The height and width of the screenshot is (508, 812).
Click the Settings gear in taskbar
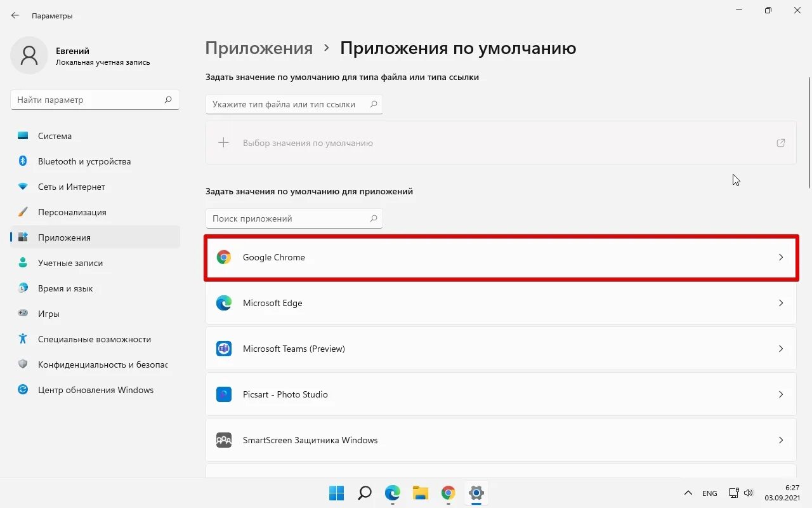click(476, 493)
